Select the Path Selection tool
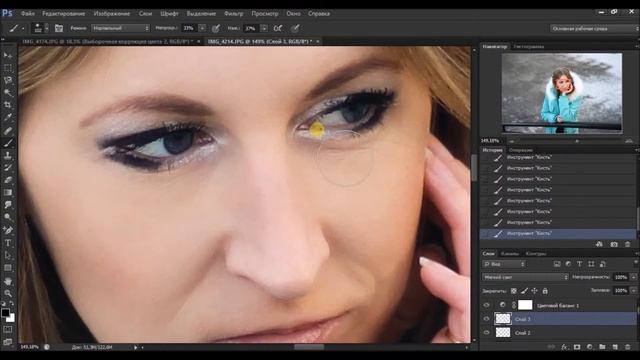This screenshot has width=640, height=360. [8, 256]
